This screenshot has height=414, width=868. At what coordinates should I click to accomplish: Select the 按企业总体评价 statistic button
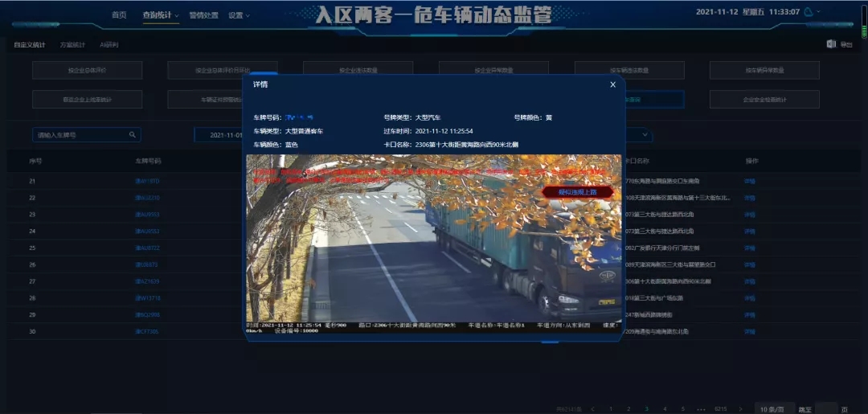[x=87, y=70]
